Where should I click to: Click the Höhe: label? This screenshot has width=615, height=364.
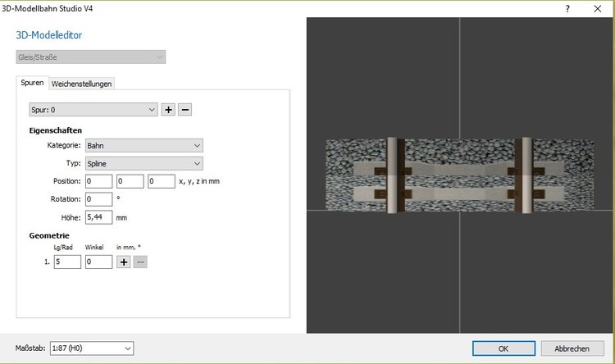click(71, 217)
